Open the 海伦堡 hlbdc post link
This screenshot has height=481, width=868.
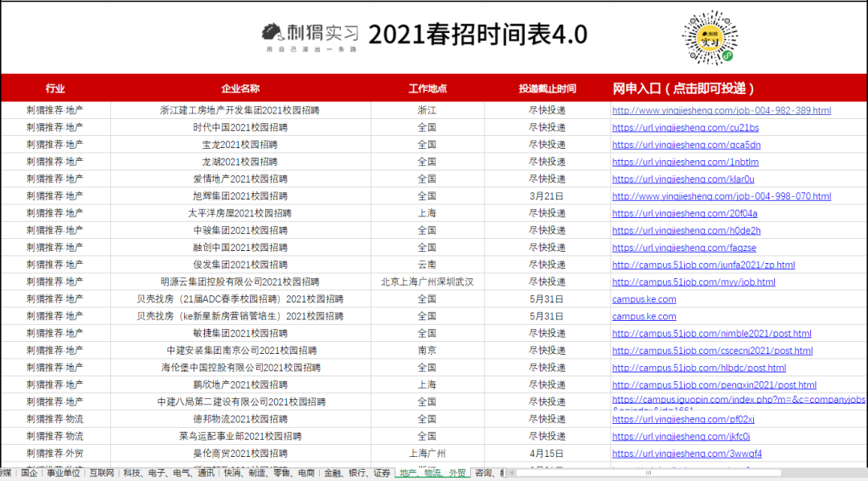[x=699, y=368]
